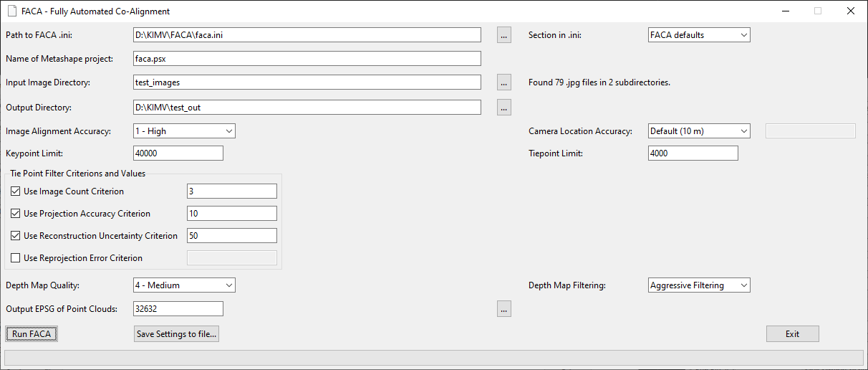Expand the Image Alignment Accuracy dropdown
This screenshot has width=868, height=370.
(x=184, y=131)
